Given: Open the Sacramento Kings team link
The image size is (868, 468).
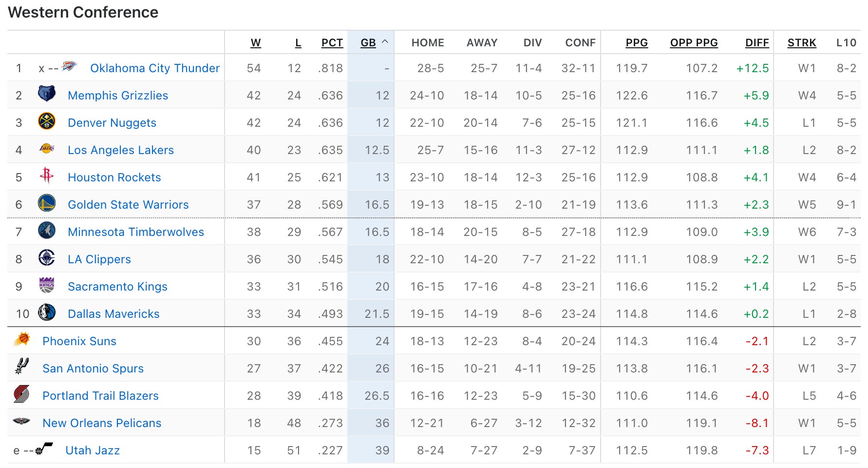Looking at the screenshot, I should (x=117, y=287).
